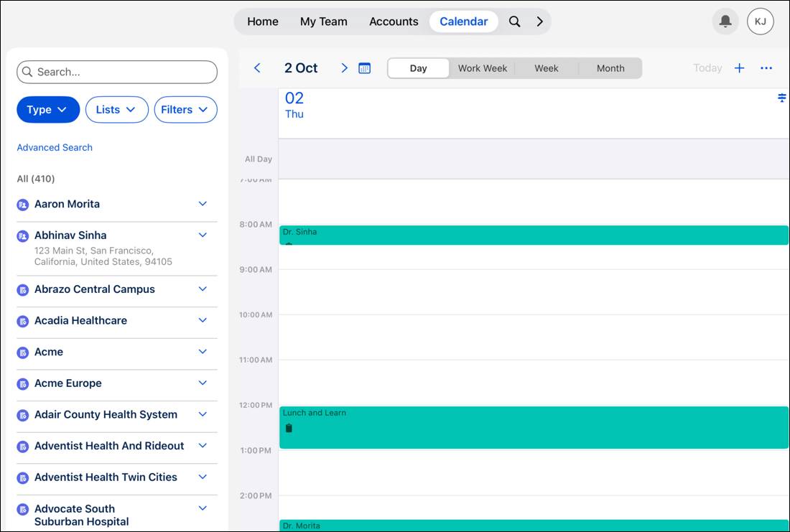Click Abhinav Sinha's 123 Main St address
This screenshot has width=790, height=532.
point(103,256)
